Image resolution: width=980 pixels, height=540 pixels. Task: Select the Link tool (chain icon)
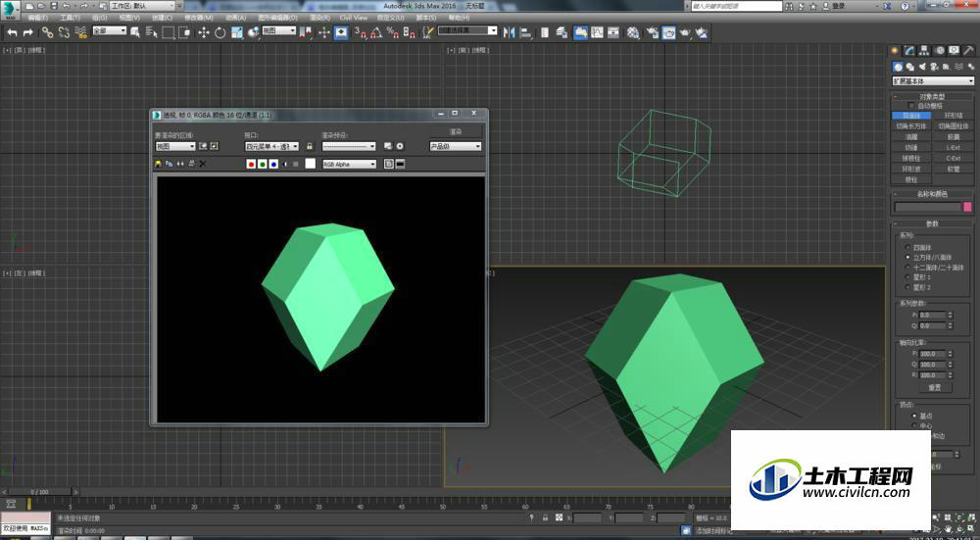coord(47,32)
